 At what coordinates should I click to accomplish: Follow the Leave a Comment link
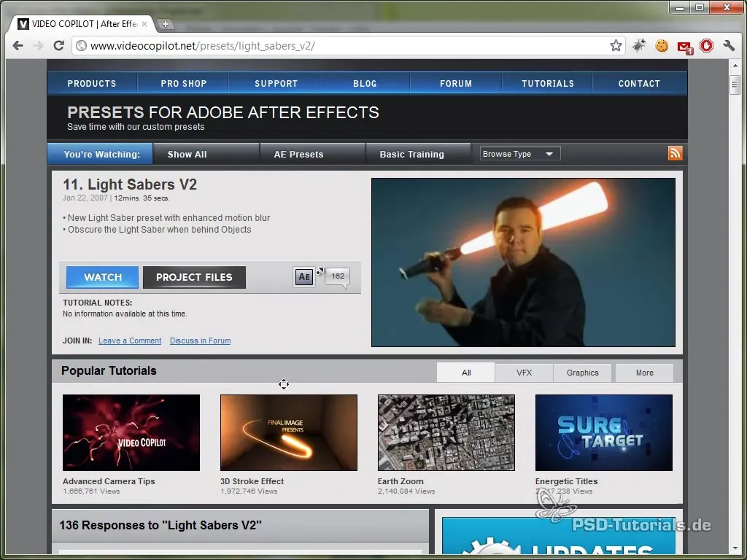pos(130,341)
